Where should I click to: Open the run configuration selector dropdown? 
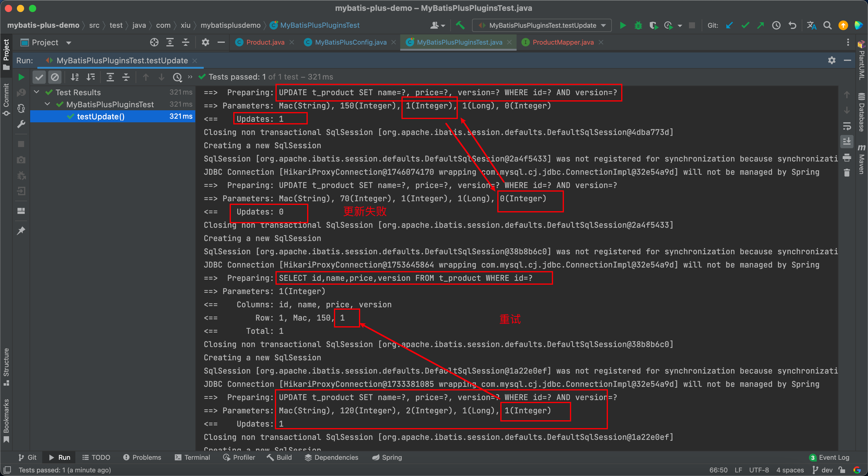click(542, 25)
